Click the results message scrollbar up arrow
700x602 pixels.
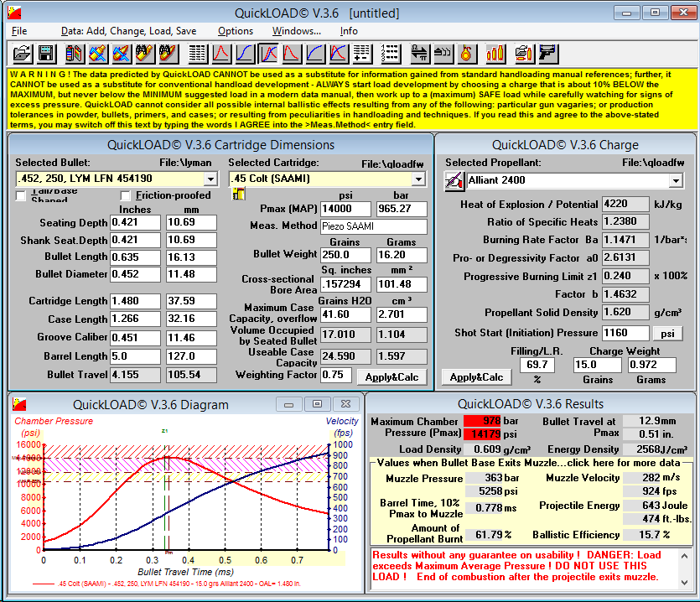(684, 556)
